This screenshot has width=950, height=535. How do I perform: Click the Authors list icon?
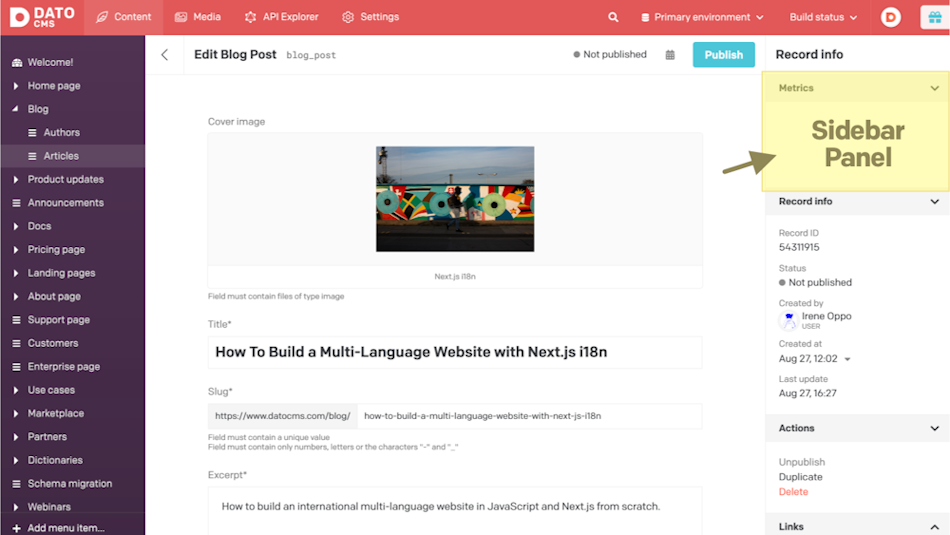click(x=32, y=132)
